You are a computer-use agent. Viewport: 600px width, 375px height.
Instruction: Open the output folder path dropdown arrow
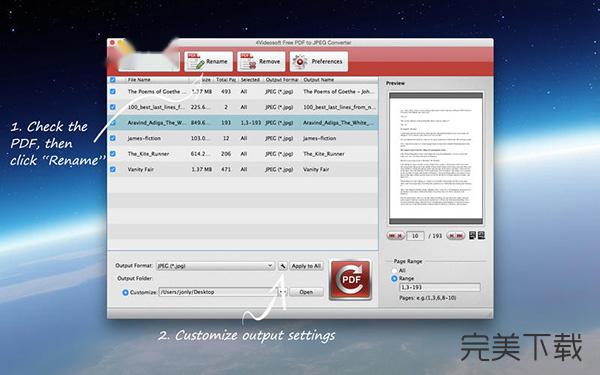[x=282, y=292]
